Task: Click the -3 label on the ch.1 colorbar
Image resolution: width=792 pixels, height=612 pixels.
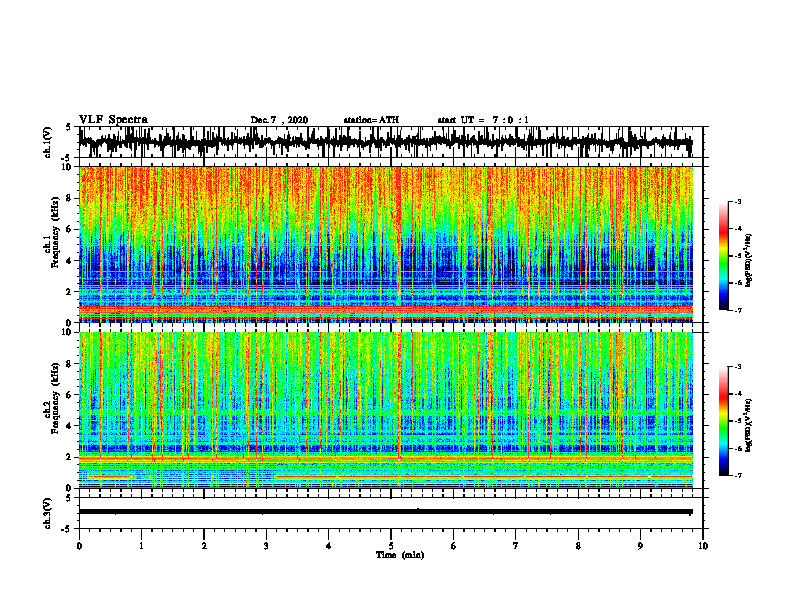Action: (737, 201)
